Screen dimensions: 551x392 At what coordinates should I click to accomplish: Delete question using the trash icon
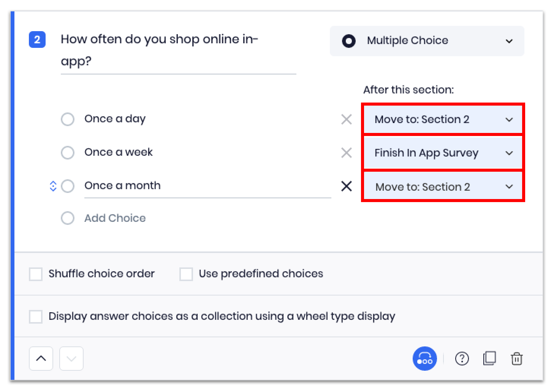tap(517, 359)
